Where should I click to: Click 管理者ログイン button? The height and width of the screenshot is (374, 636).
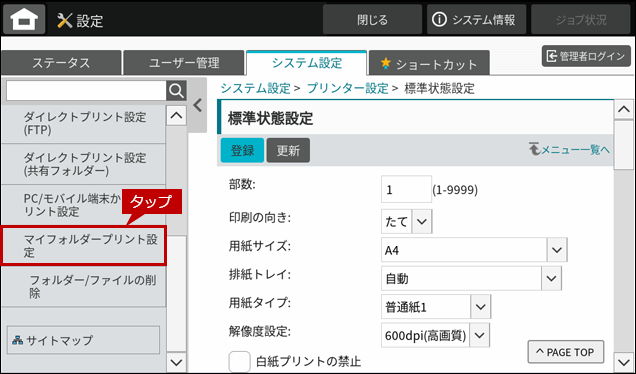click(586, 56)
